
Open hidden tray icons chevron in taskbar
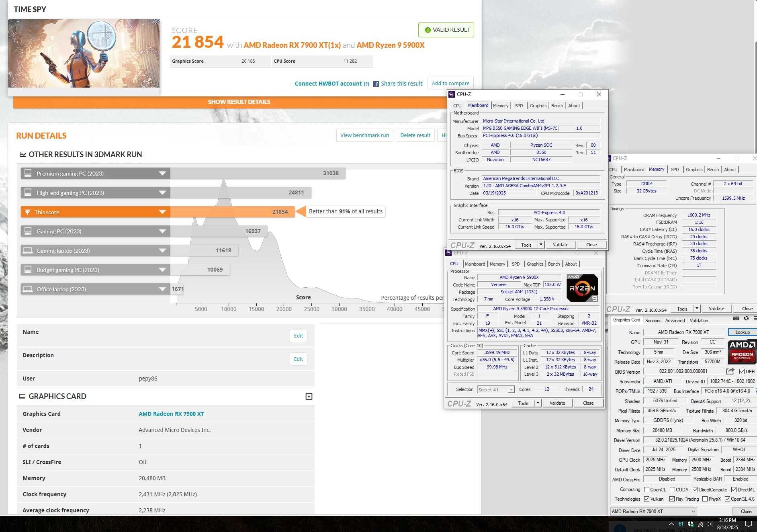pyautogui.click(x=671, y=524)
